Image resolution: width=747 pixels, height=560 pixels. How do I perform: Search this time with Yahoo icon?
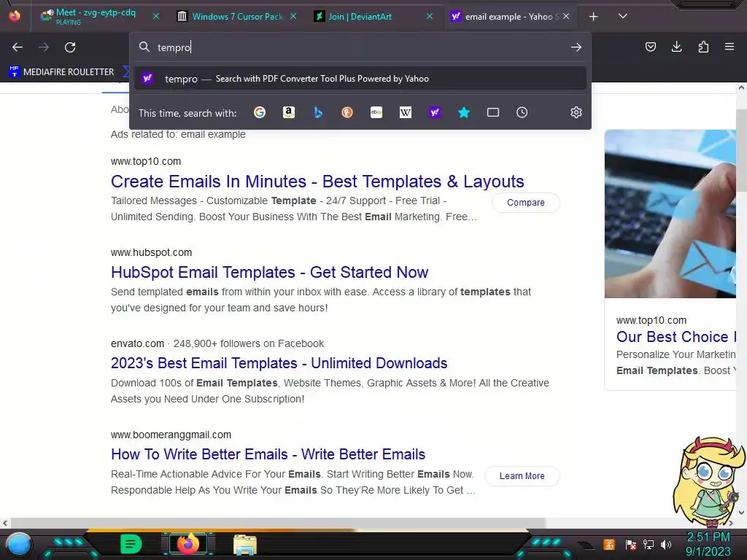pyautogui.click(x=435, y=112)
